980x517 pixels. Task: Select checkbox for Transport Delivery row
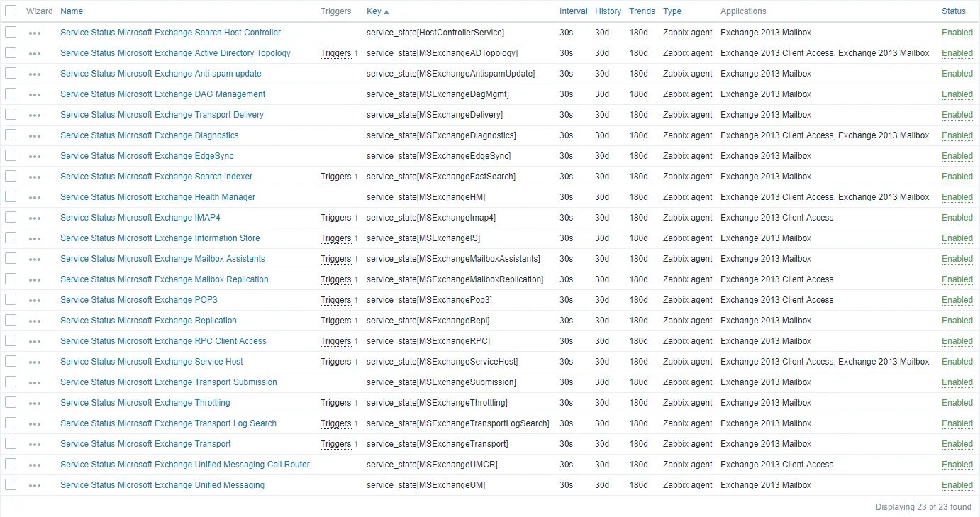click(x=11, y=114)
